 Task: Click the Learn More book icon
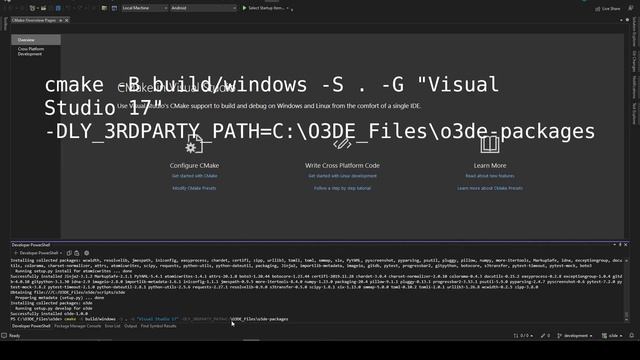point(490,144)
